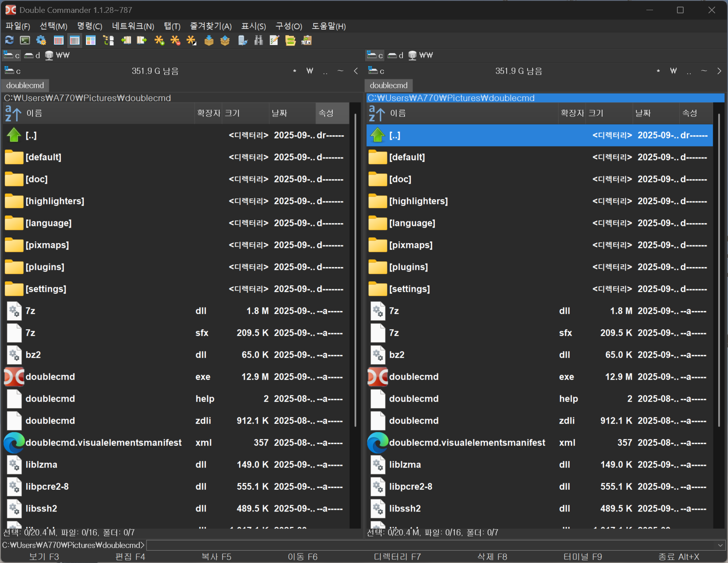The image size is (728, 563).
Task: Sort left panel by 크기 column header
Action: coord(245,113)
